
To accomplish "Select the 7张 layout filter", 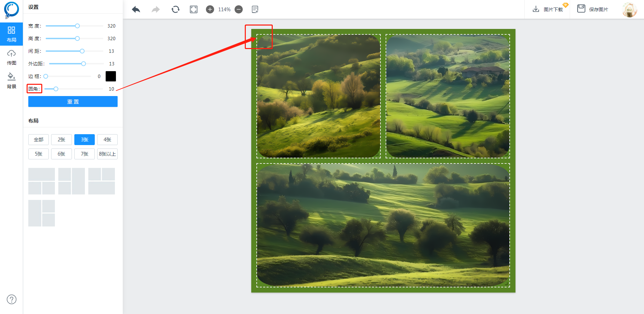I will [x=85, y=154].
